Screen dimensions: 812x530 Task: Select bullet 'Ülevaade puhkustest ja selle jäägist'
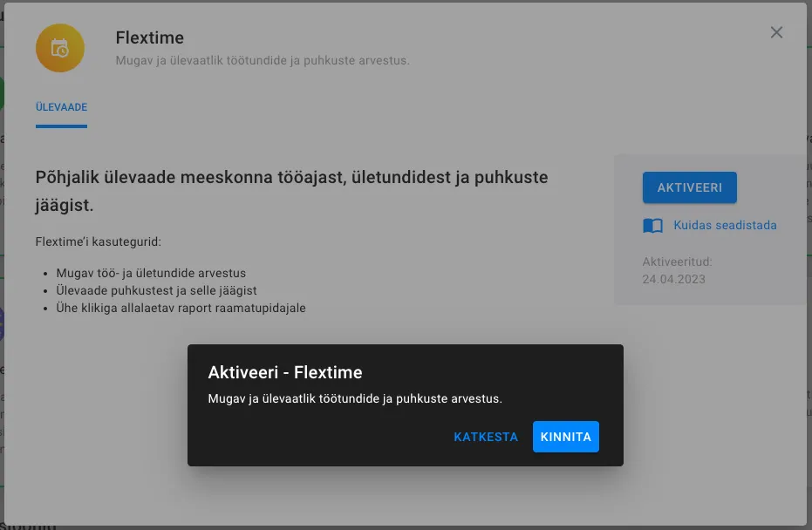(156, 290)
